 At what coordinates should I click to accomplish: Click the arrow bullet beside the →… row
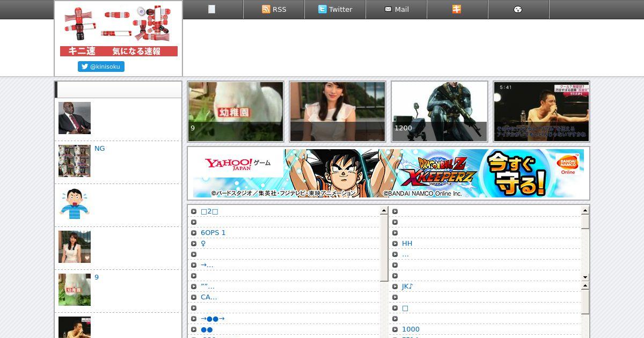pos(194,265)
